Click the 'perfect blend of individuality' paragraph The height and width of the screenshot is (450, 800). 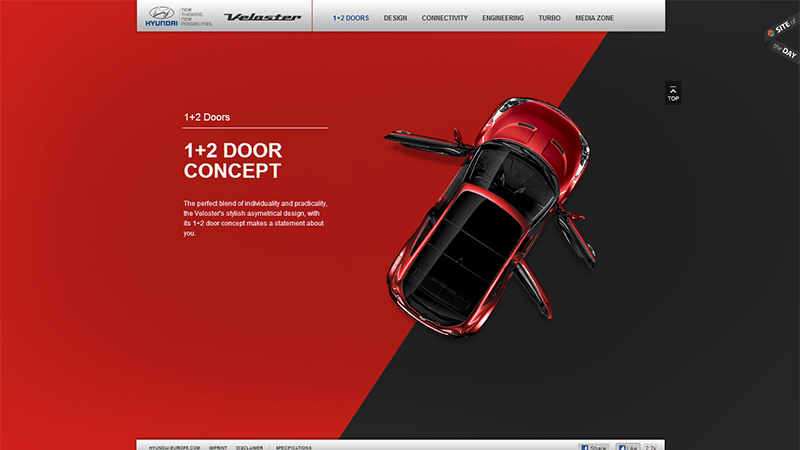coord(255,218)
